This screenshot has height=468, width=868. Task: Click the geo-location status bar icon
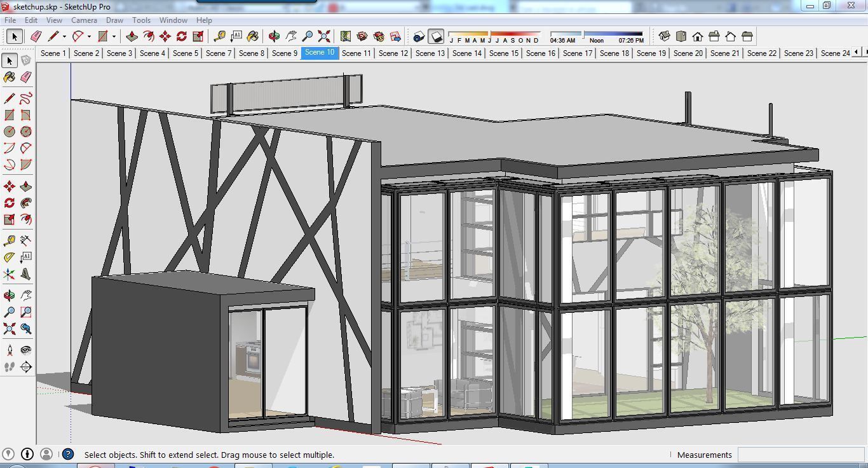tap(9, 454)
